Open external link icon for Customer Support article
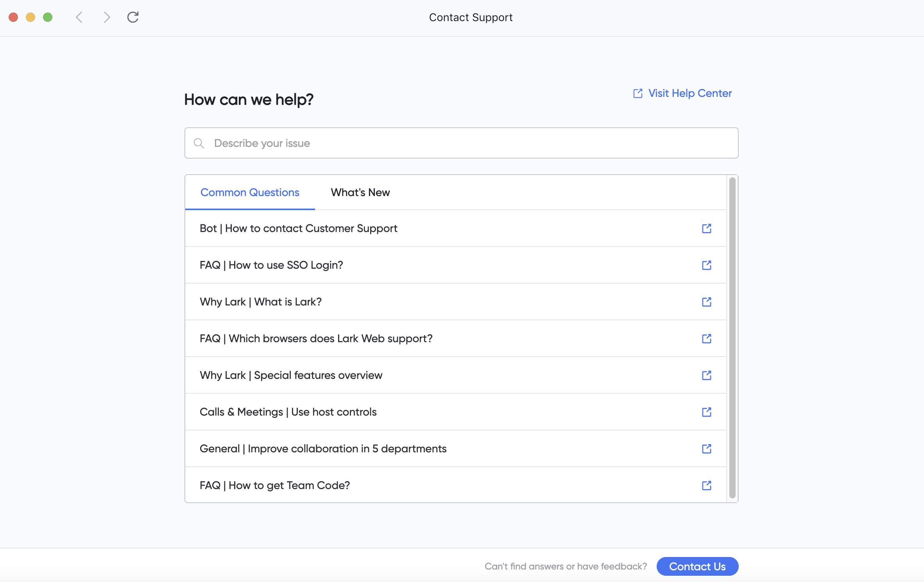Viewport: 924px width, 582px height. point(706,229)
